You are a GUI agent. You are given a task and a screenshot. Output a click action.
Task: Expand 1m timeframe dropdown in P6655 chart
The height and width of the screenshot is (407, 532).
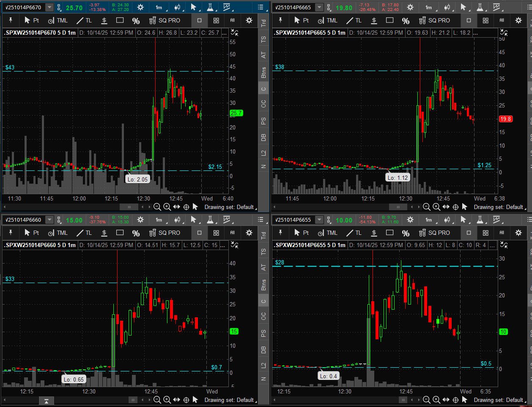[x=428, y=220]
